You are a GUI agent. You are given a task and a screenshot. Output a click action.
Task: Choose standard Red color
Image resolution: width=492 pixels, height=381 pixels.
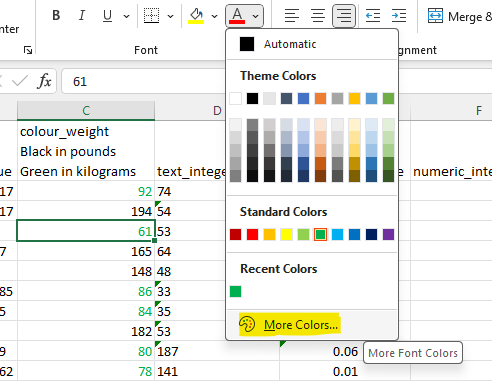tap(252, 235)
